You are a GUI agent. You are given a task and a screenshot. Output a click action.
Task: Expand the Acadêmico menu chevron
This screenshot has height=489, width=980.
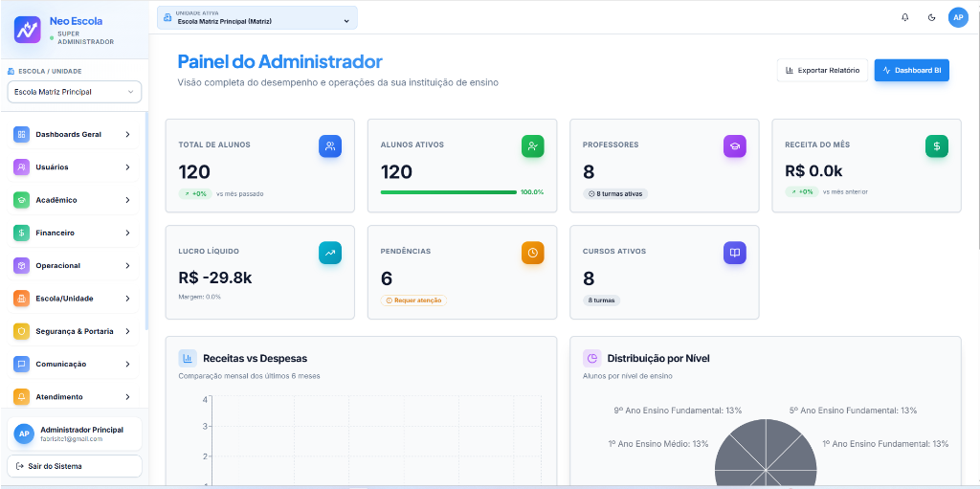pos(127,200)
